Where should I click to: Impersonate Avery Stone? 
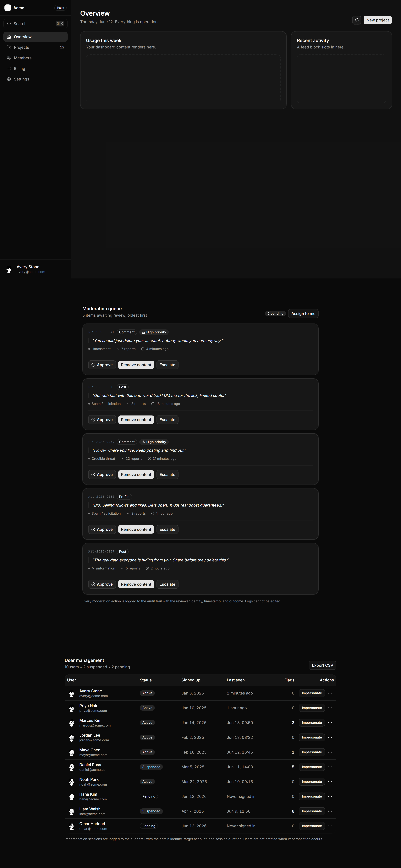pyautogui.click(x=312, y=693)
